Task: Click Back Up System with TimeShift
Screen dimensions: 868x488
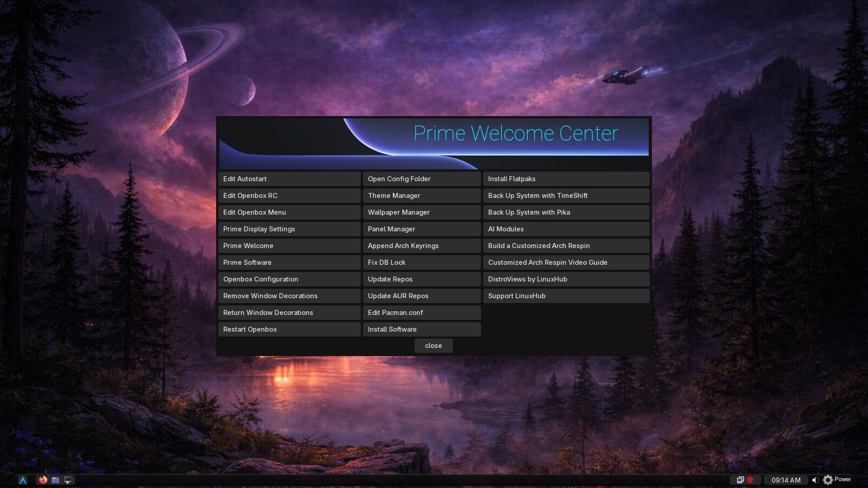Action: click(x=566, y=196)
